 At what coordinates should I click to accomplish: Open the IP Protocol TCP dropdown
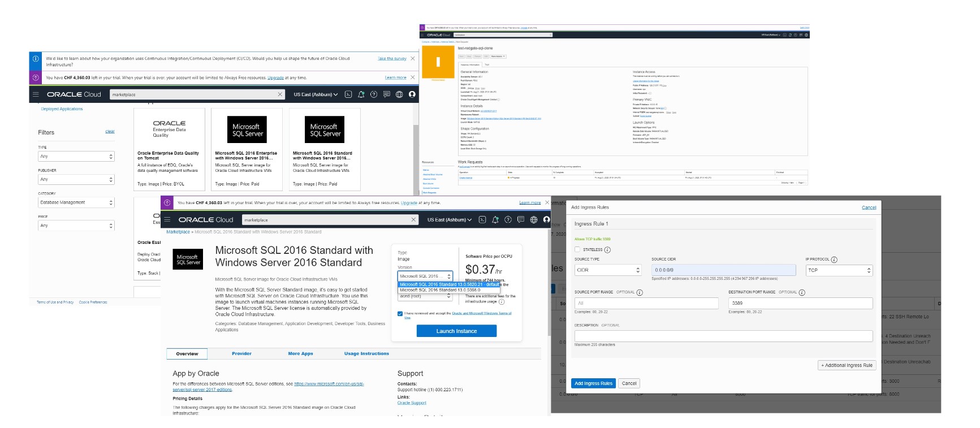point(839,270)
